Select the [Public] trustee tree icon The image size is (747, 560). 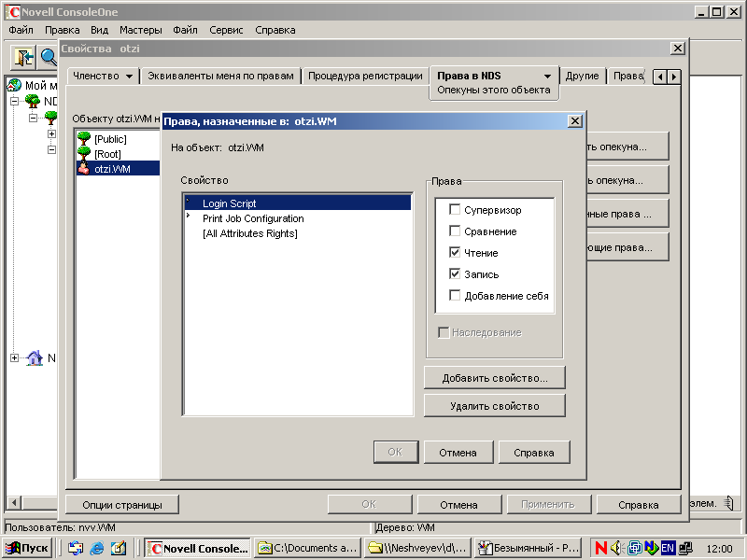[84, 138]
